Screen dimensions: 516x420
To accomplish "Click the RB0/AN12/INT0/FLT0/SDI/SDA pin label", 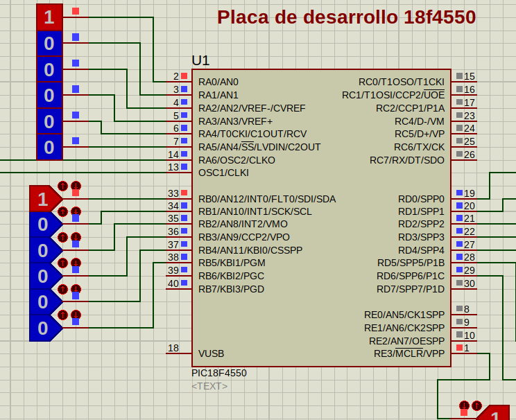I will (x=267, y=199).
